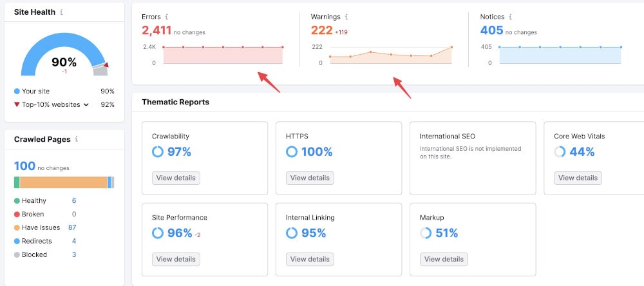Click the Errors count 2,411

[156, 30]
